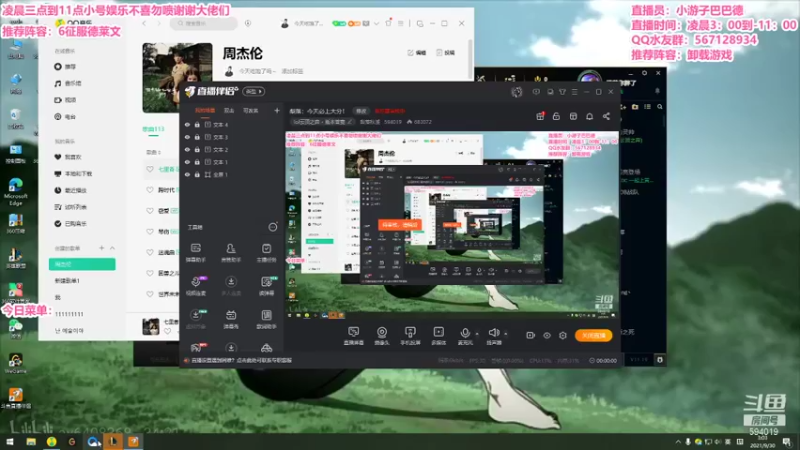Add a new scene with plus icon

[277, 110]
